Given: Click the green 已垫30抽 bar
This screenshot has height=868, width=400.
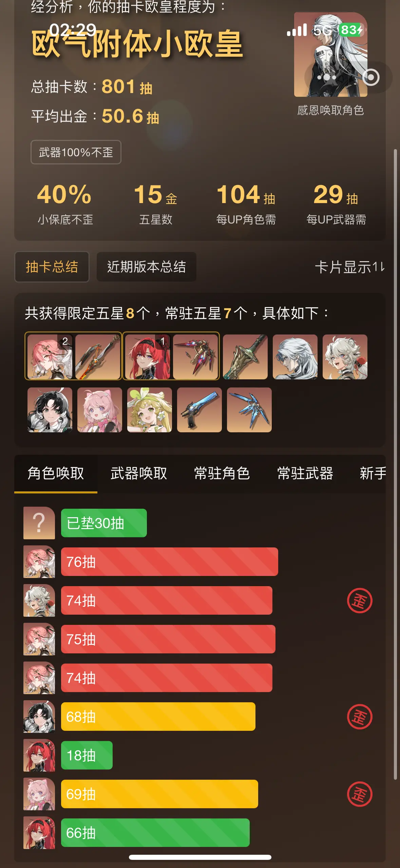Looking at the screenshot, I should point(104,523).
